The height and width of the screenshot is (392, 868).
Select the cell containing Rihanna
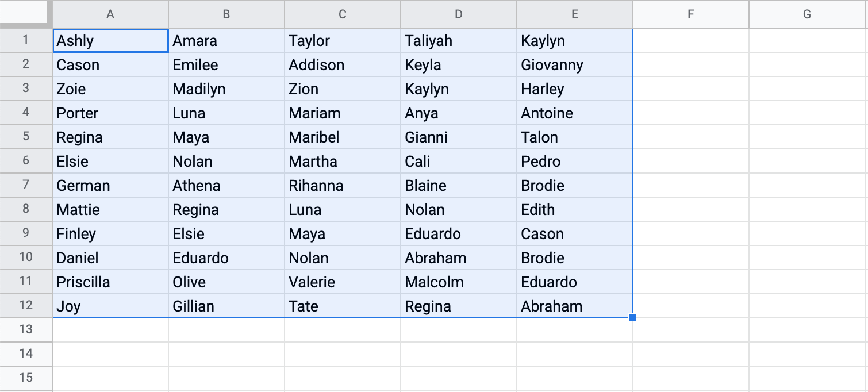pyautogui.click(x=342, y=185)
